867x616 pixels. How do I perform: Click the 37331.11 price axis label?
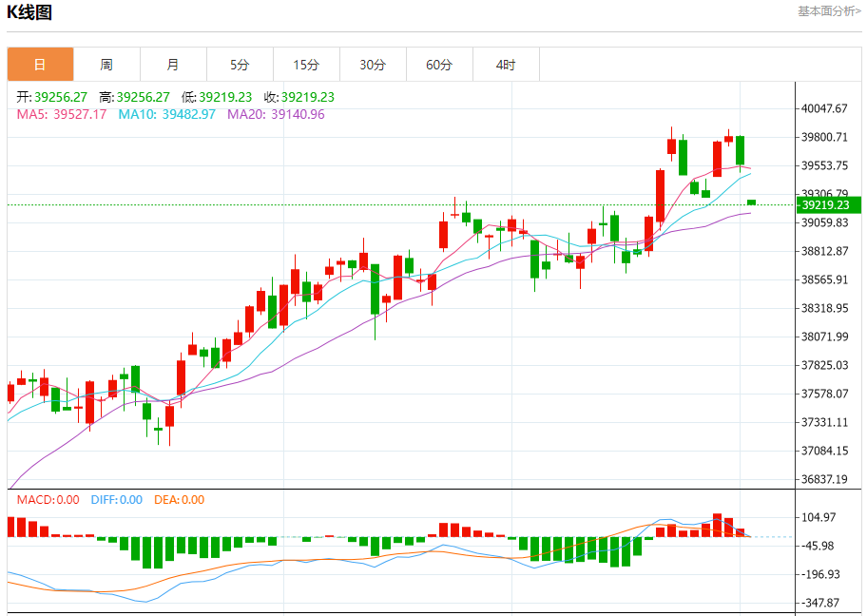(824, 422)
